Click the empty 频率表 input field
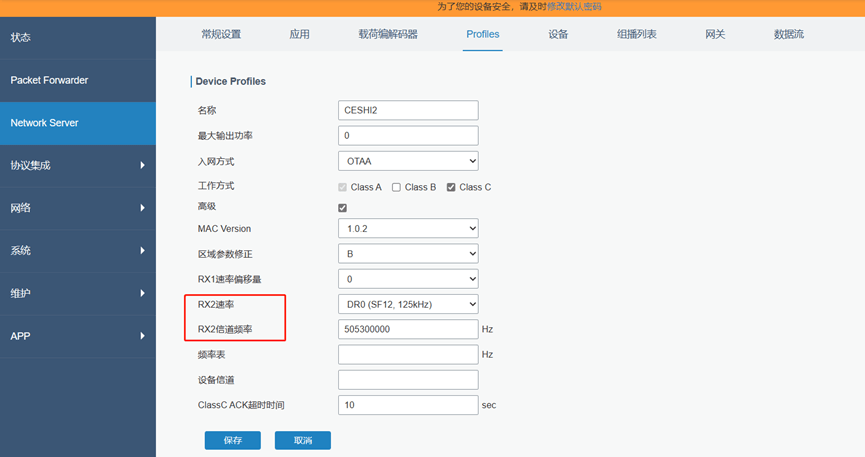Viewport: 865px width, 457px height. pos(408,355)
